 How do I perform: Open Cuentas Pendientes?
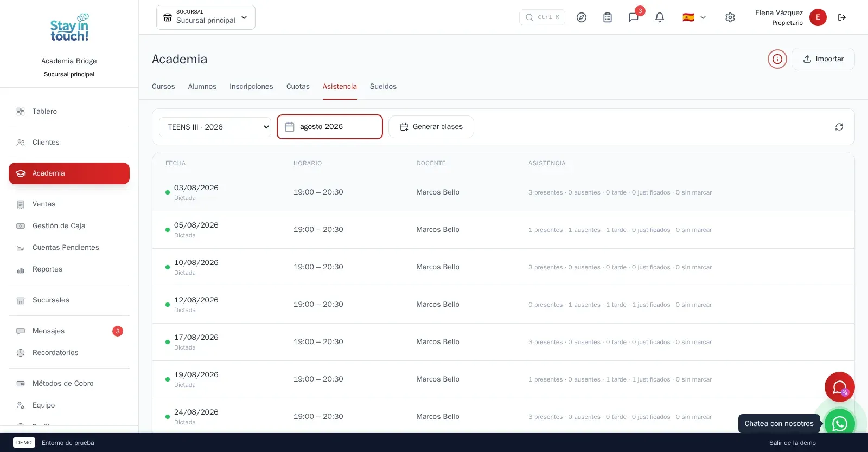point(69,248)
